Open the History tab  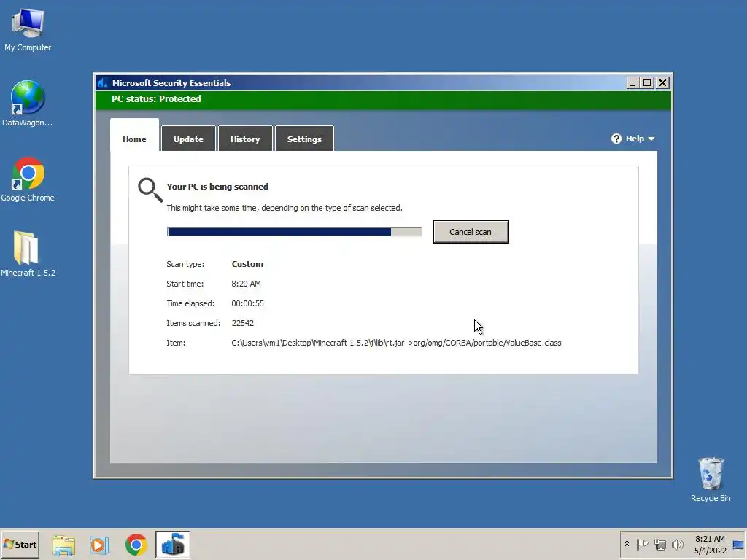(245, 139)
